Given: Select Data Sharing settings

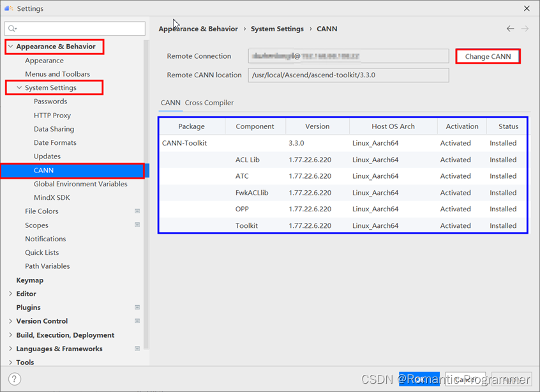Looking at the screenshot, I should (x=54, y=129).
